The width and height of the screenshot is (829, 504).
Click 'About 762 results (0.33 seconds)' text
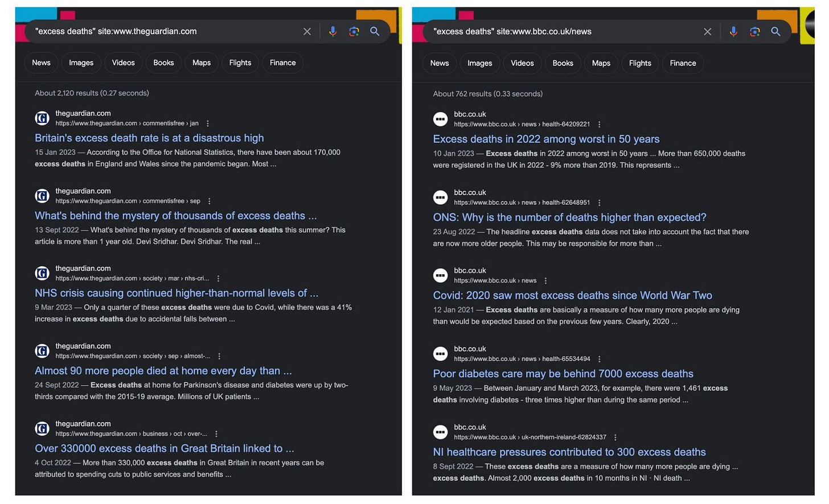pos(487,94)
